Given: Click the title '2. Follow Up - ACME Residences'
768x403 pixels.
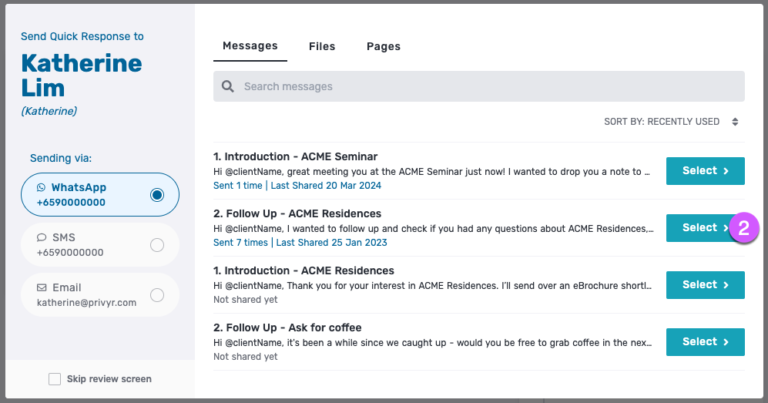Looking at the screenshot, I should coord(297,213).
